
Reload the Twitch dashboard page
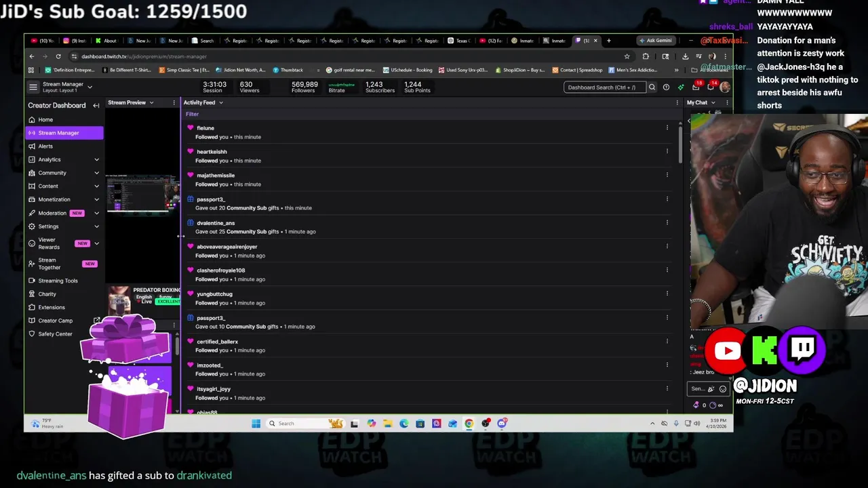[58, 56]
